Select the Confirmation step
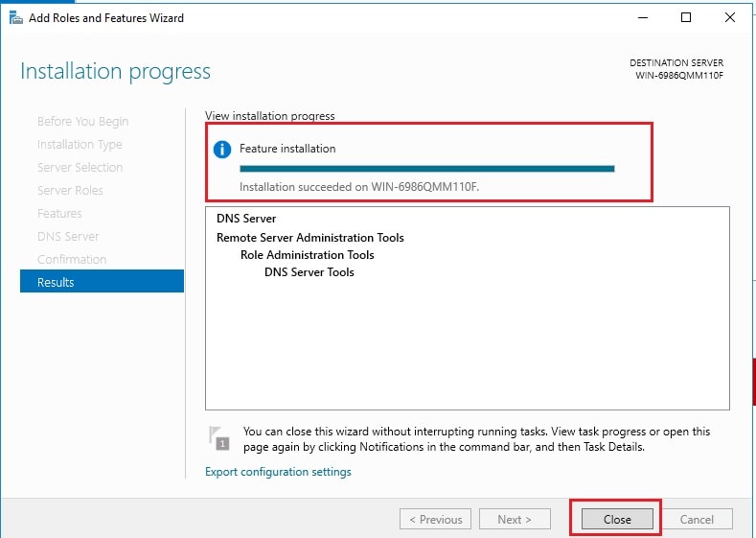756x538 pixels. (x=71, y=259)
